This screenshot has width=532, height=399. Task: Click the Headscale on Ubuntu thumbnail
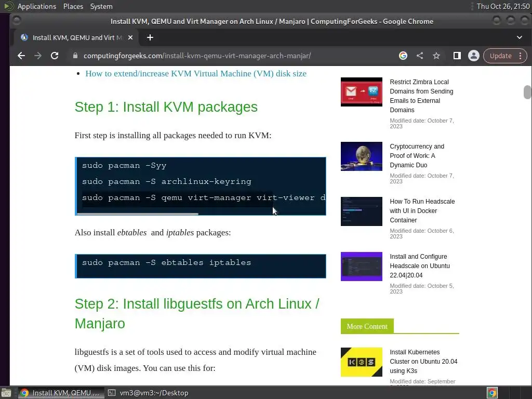point(362,267)
